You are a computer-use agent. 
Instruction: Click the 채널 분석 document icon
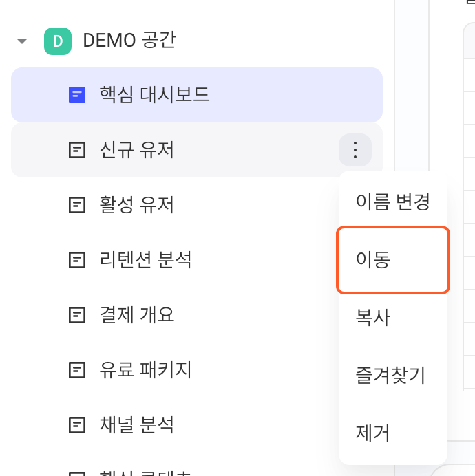click(x=77, y=424)
